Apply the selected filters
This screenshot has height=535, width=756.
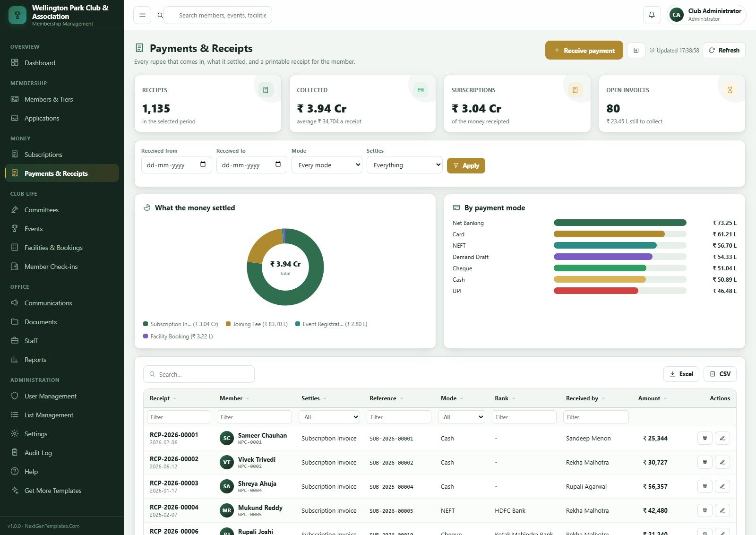click(466, 165)
